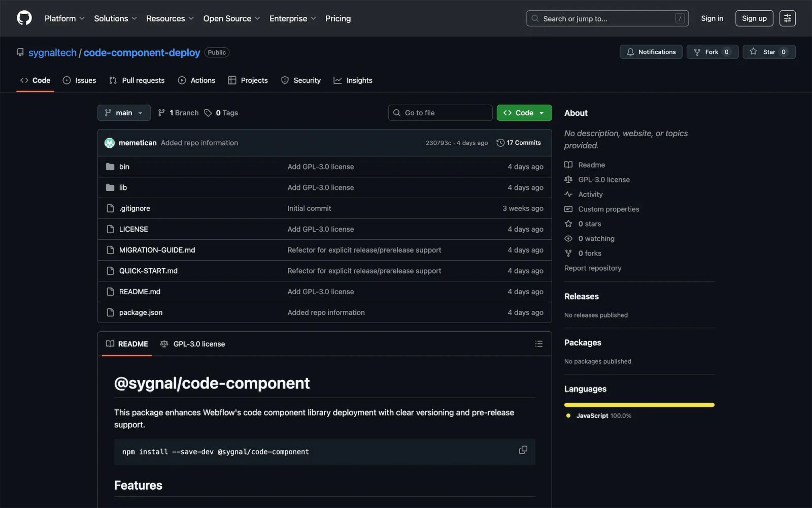Screen dimensions: 812x508
Task: Click the MIGRATION-GUIDE.md file icon
Action: pos(110,250)
